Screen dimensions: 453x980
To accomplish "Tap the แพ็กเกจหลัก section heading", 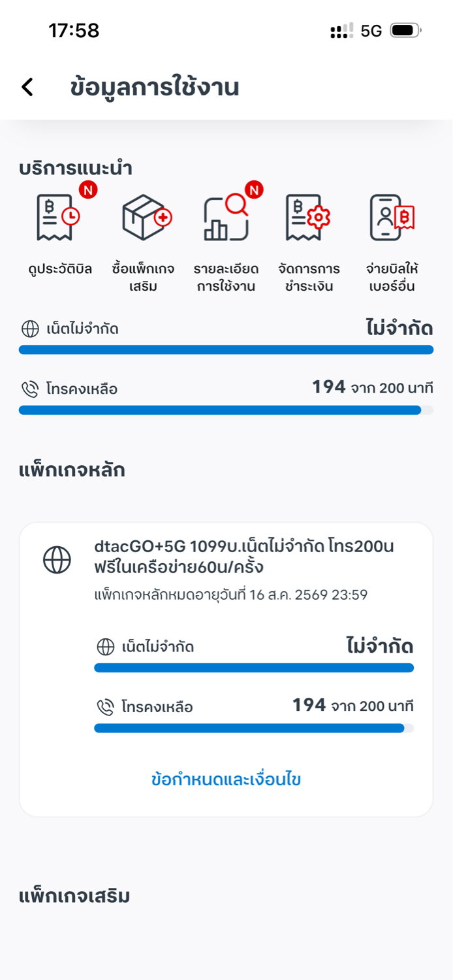I will 72,470.
